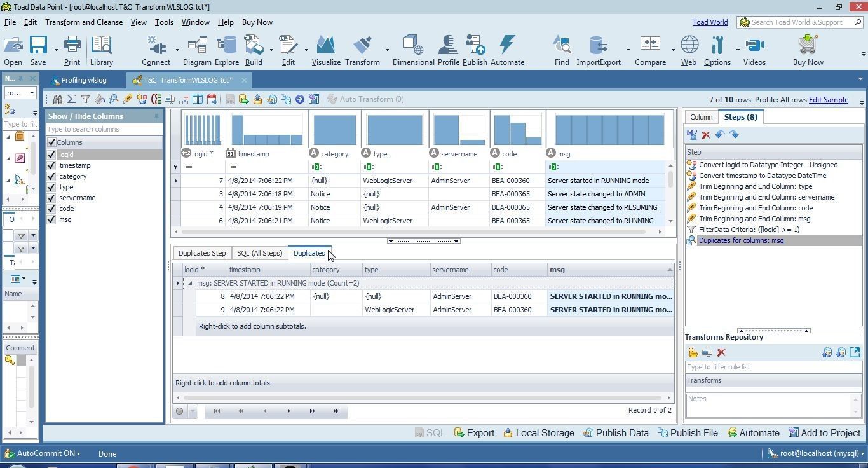868x468 pixels.
Task: Open Dimensional view tool
Action: point(413,50)
